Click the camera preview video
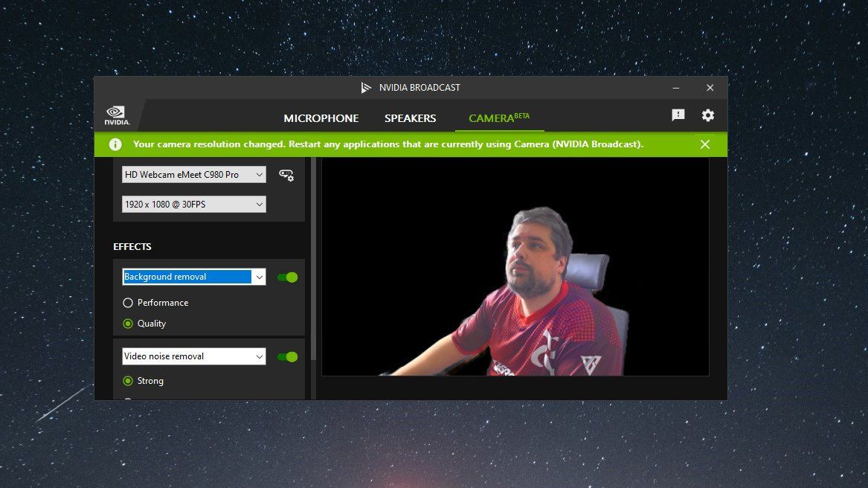Viewport: 868px width, 488px height. (x=515, y=267)
